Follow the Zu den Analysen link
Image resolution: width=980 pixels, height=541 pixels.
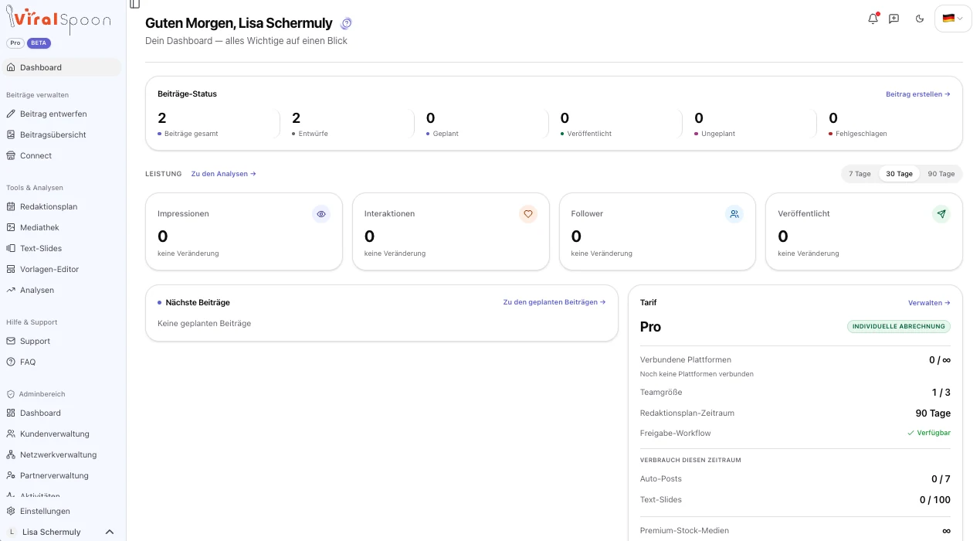coord(223,174)
